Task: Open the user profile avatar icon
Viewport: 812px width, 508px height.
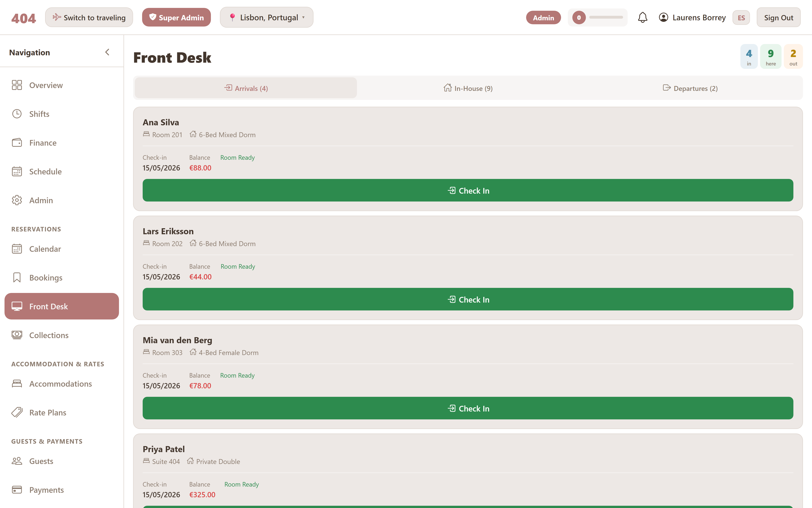Action: [663, 17]
